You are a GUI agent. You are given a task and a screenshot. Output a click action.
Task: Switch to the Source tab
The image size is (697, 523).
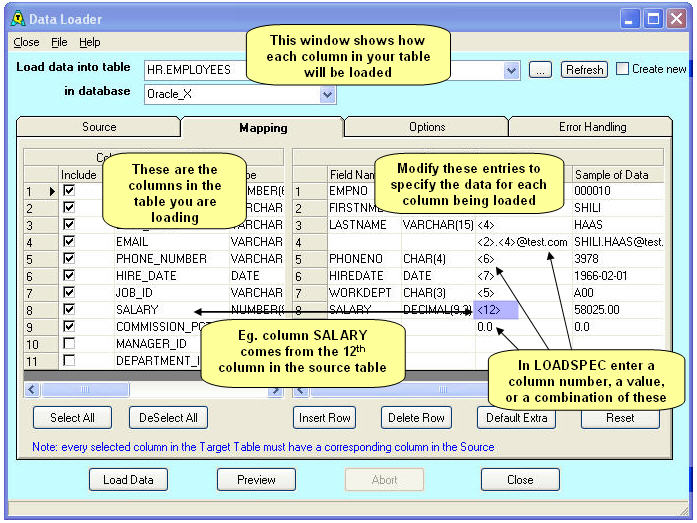pos(99,127)
